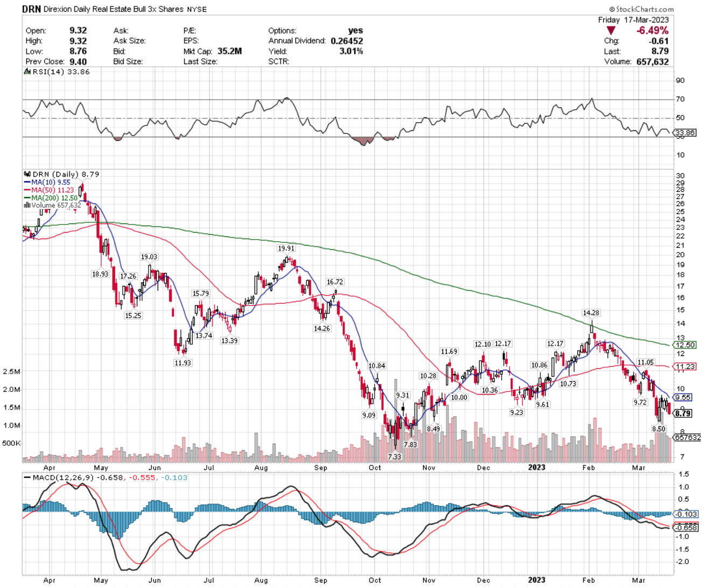This screenshot has width=704, height=588.
Task: Select the 16.72 September price label
Action: [335, 282]
